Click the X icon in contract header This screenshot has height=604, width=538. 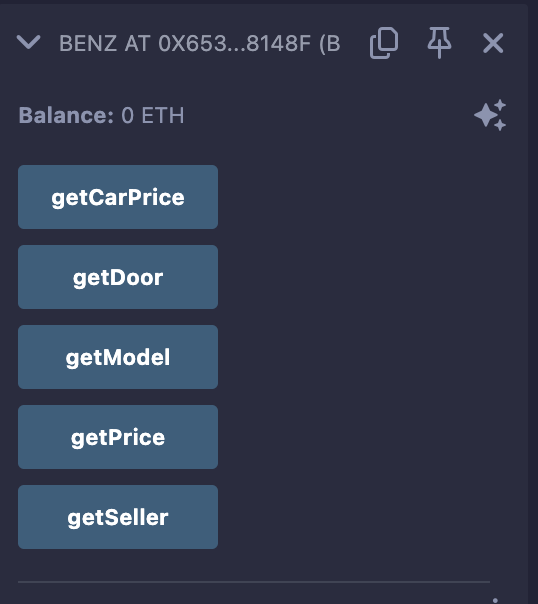pos(493,43)
